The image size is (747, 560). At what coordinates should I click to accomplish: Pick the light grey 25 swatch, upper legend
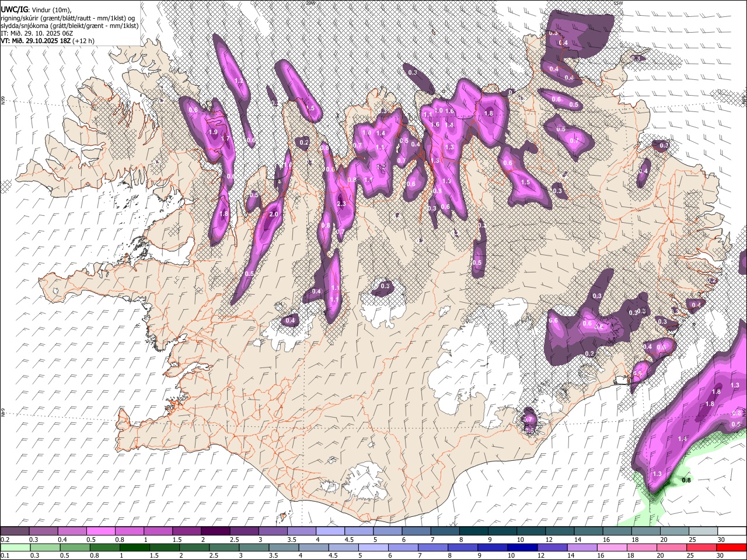point(703,531)
